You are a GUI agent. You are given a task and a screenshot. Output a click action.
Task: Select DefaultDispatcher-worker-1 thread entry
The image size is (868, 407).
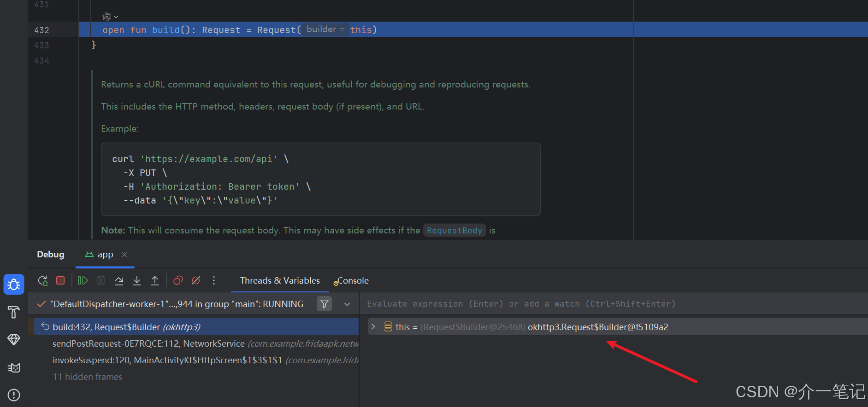(x=170, y=304)
